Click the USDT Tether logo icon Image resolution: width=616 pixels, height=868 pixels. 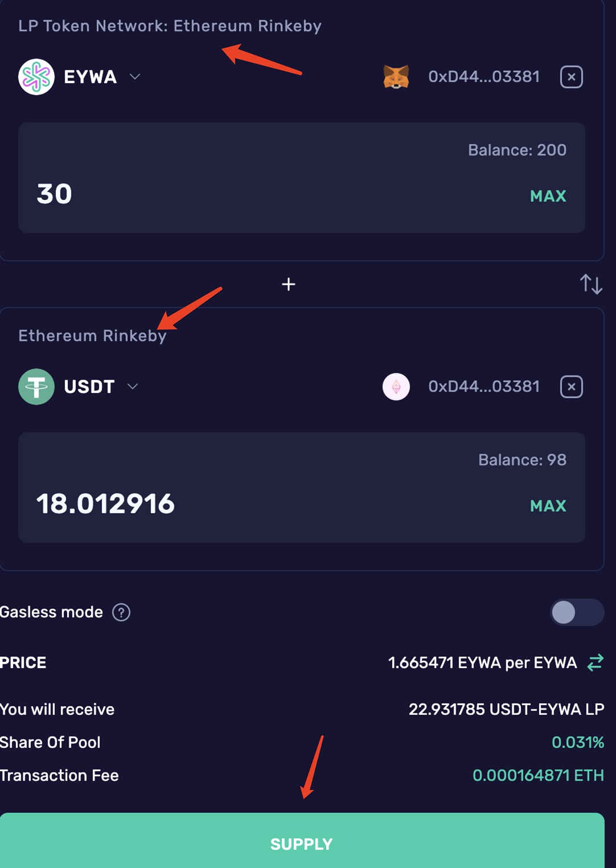(36, 387)
